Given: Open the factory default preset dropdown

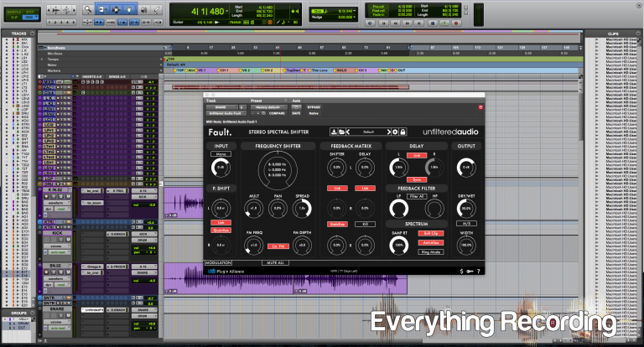Looking at the screenshot, I should (269, 107).
